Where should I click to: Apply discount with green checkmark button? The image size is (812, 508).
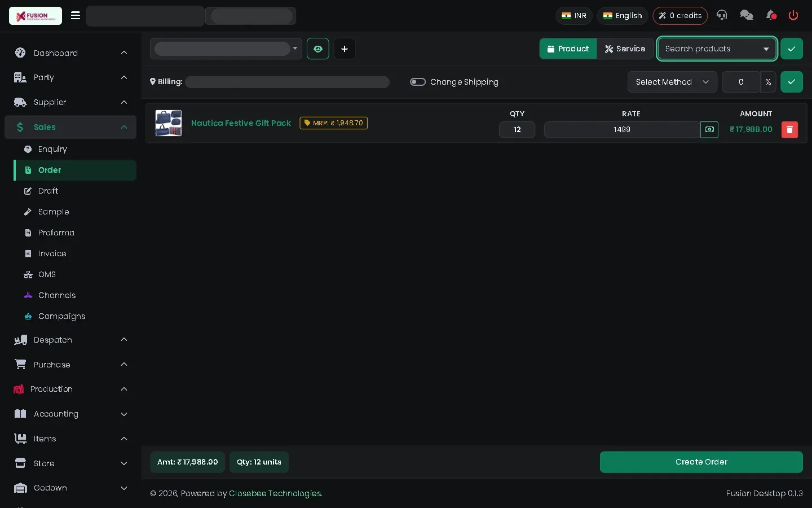click(792, 82)
